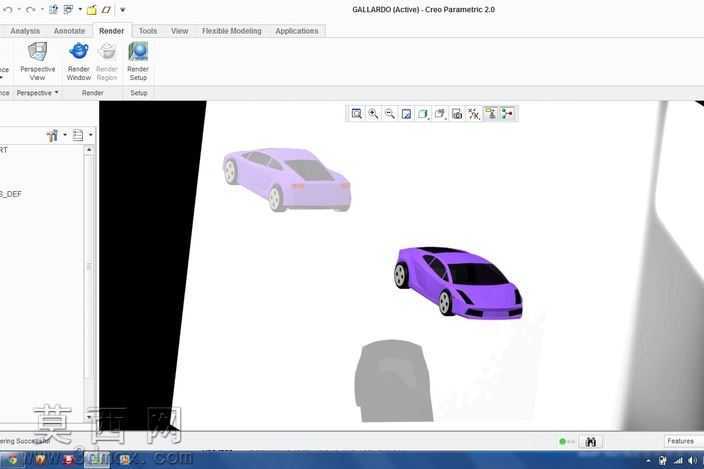Open the active Creo taskbar button
The width and height of the screenshot is (704, 469).
click(97, 460)
